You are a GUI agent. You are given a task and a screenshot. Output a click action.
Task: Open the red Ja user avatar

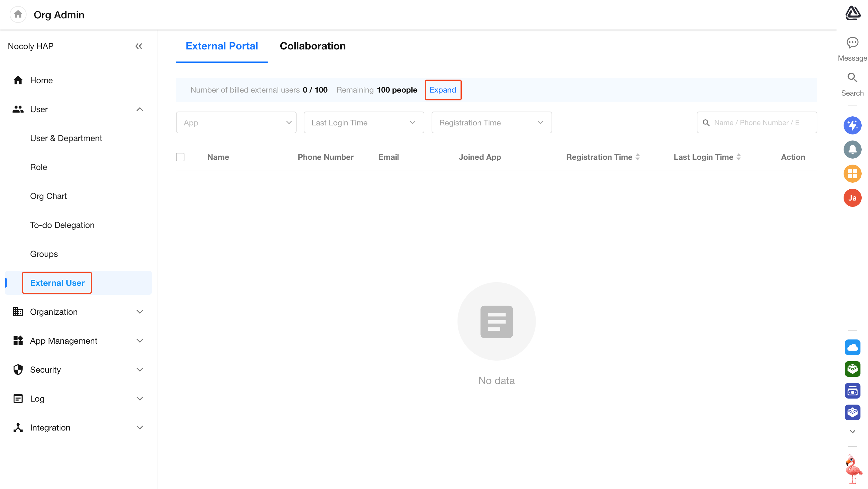(852, 198)
